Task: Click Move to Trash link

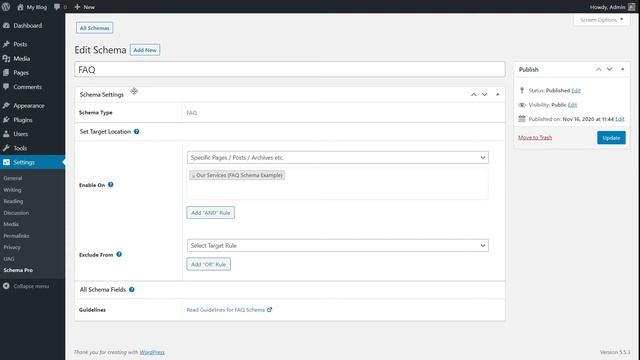Action: coord(535,138)
